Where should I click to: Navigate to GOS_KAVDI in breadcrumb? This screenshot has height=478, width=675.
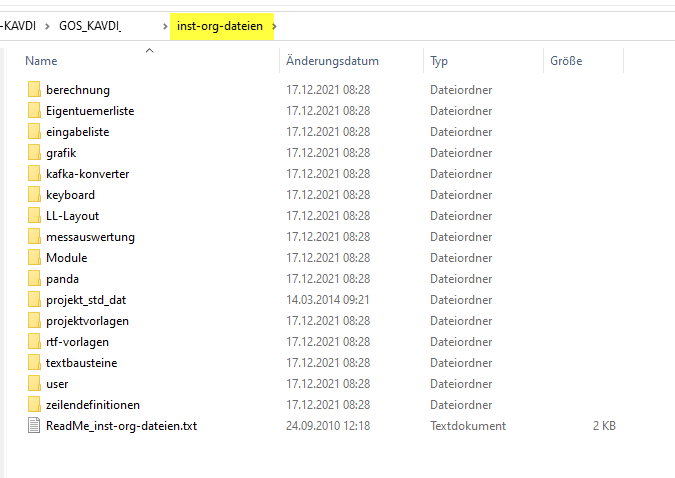[90, 26]
